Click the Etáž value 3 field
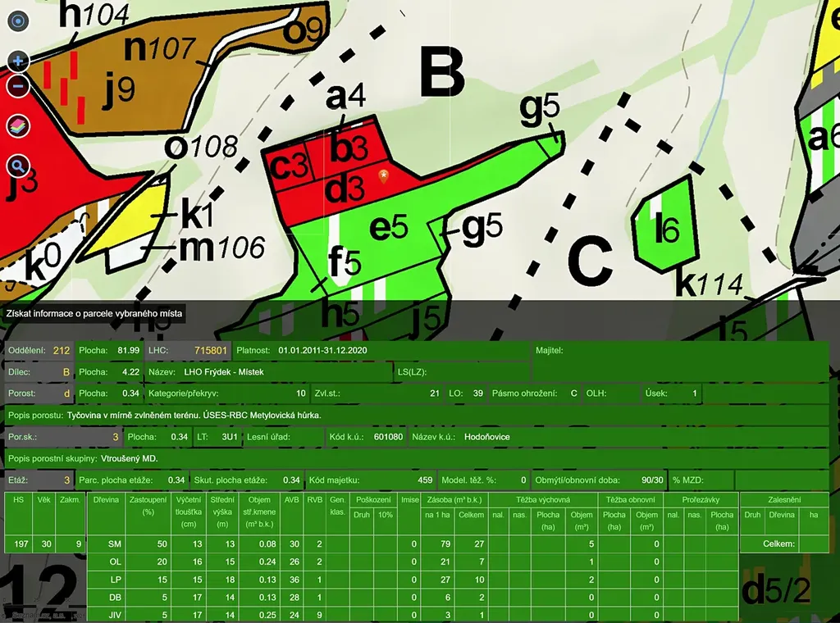This screenshot has width=840, height=623. (66, 480)
